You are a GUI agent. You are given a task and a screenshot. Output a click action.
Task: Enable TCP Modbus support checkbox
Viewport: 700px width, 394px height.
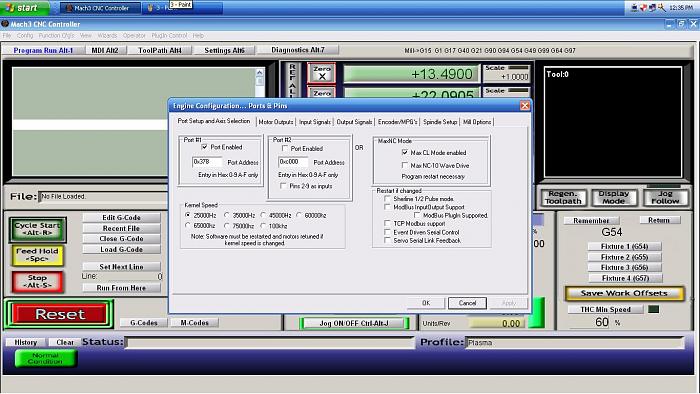(x=388, y=223)
